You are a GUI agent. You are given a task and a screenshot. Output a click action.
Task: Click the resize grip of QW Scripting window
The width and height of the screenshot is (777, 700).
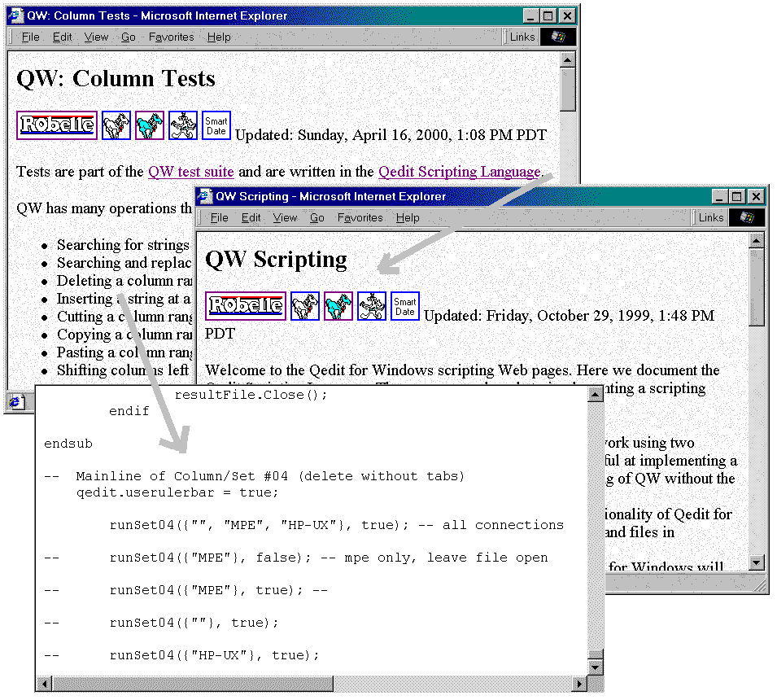point(759,586)
